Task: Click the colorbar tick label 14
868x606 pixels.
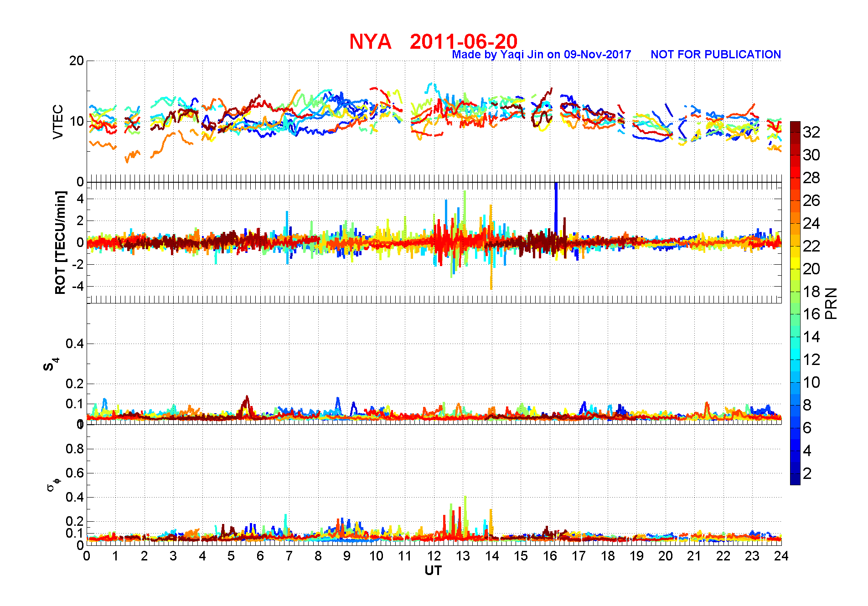Action: [x=811, y=337]
